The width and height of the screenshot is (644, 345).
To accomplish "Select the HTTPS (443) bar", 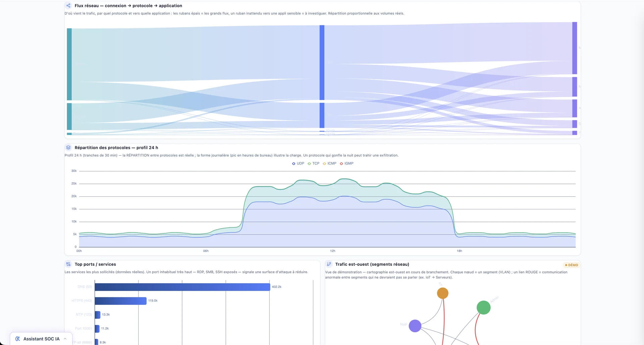I will tap(120, 301).
